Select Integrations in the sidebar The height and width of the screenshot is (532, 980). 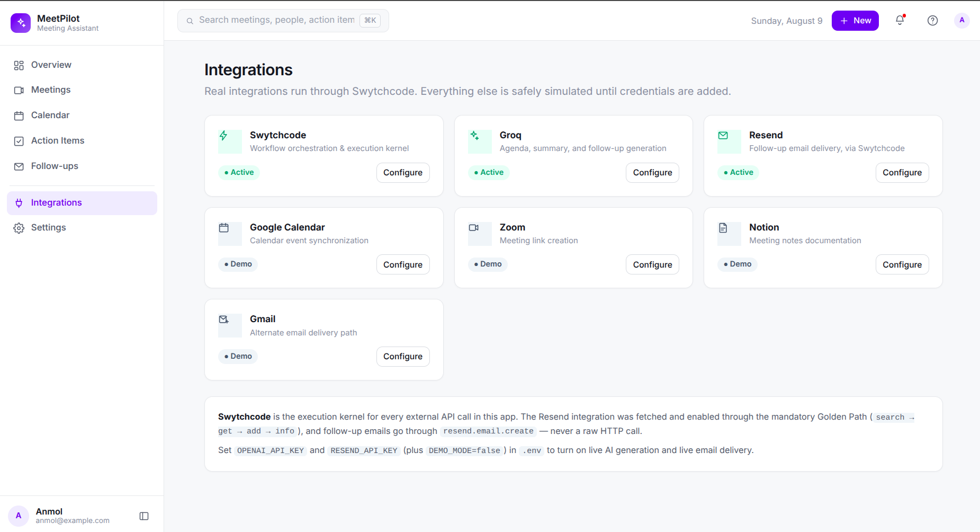pos(82,203)
